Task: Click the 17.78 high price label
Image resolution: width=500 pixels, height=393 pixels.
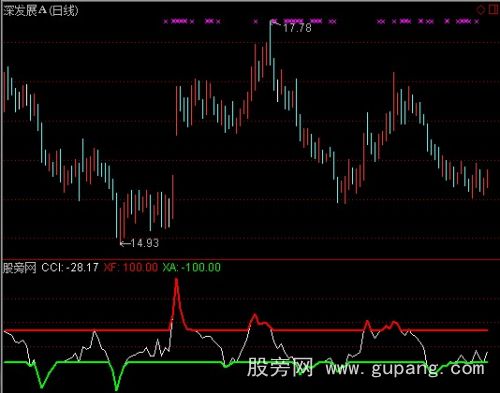Action: tap(297, 28)
